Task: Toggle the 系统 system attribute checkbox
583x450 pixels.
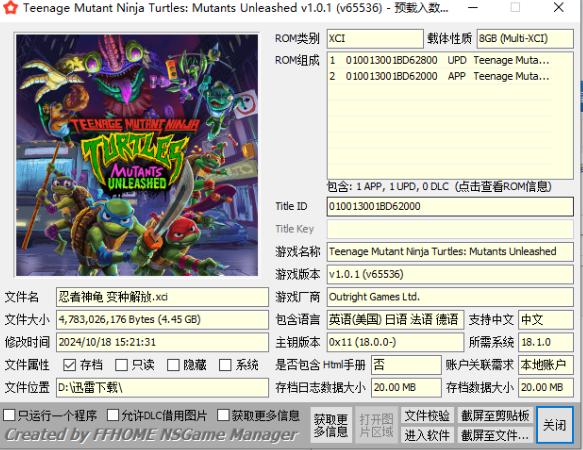Action: 225,365
